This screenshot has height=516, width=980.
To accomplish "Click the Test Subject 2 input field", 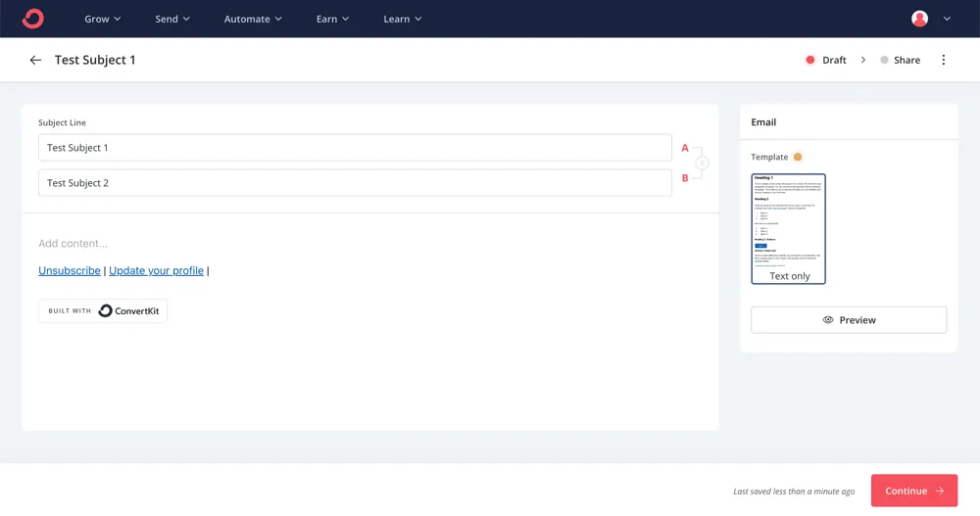I will [355, 183].
